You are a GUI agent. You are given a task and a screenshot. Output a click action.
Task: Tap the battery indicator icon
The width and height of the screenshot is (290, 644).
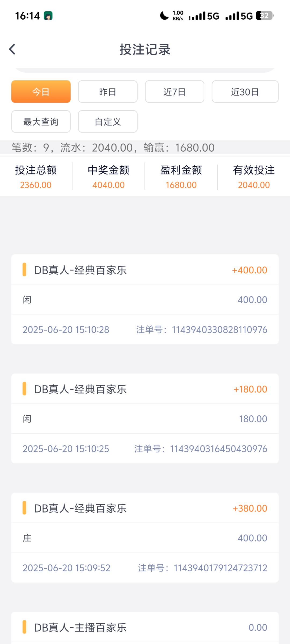point(264,16)
